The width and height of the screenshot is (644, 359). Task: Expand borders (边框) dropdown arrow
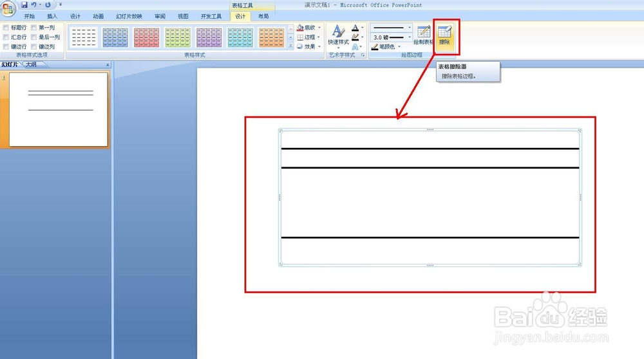tap(319, 37)
